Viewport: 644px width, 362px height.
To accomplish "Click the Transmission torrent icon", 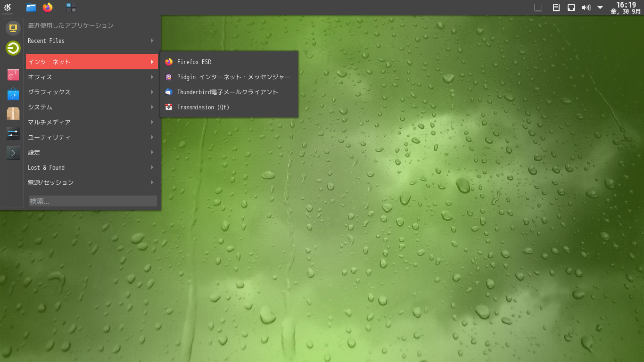I will [x=169, y=107].
